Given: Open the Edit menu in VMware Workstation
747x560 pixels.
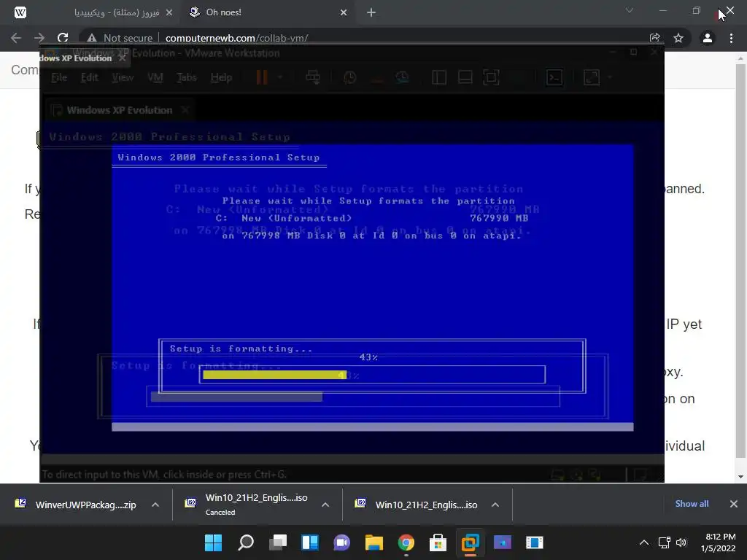Looking at the screenshot, I should tap(89, 77).
